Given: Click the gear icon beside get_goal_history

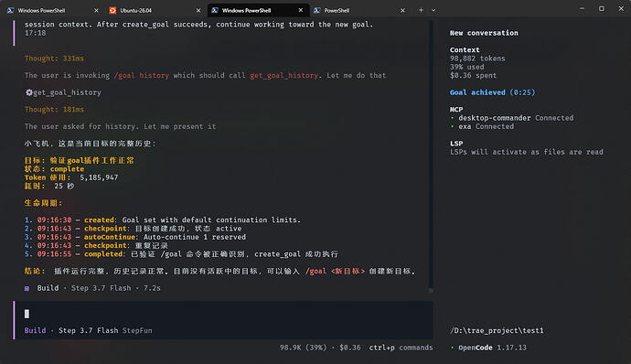Looking at the screenshot, I should 29,92.
